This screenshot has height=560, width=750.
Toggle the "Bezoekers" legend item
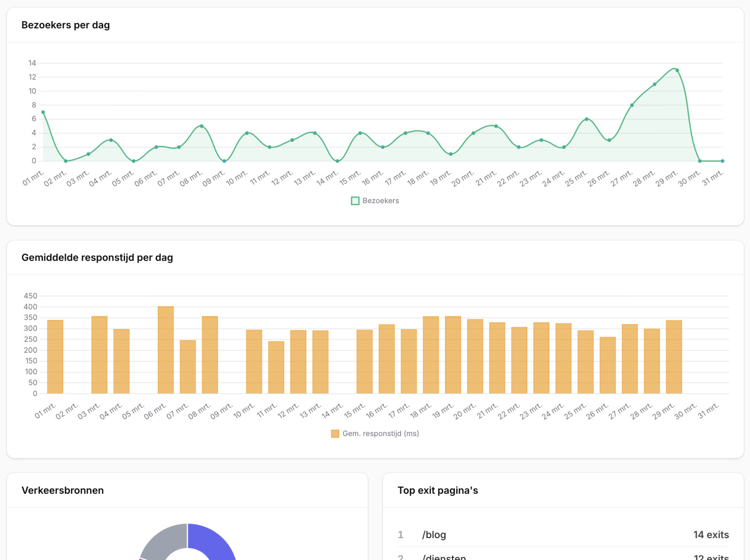pos(380,201)
